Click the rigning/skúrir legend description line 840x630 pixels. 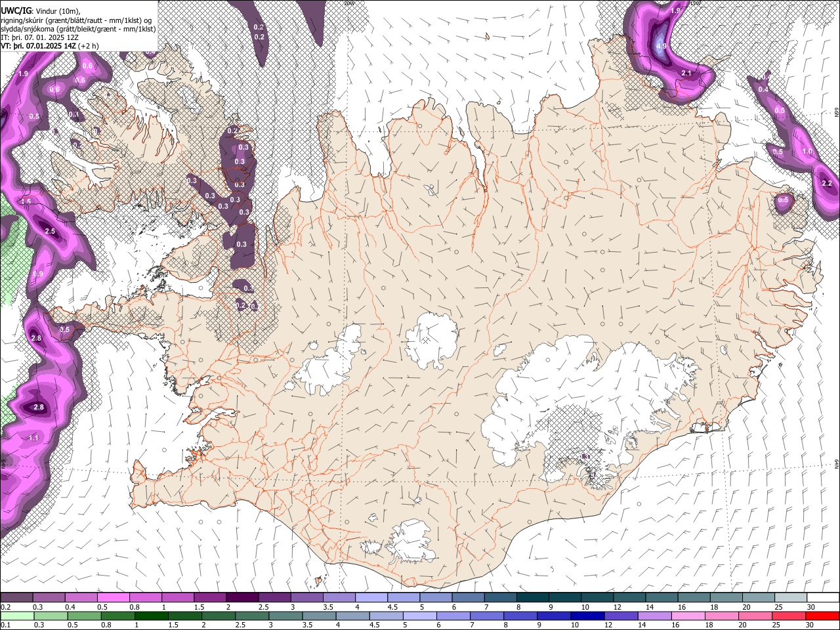click(x=76, y=20)
